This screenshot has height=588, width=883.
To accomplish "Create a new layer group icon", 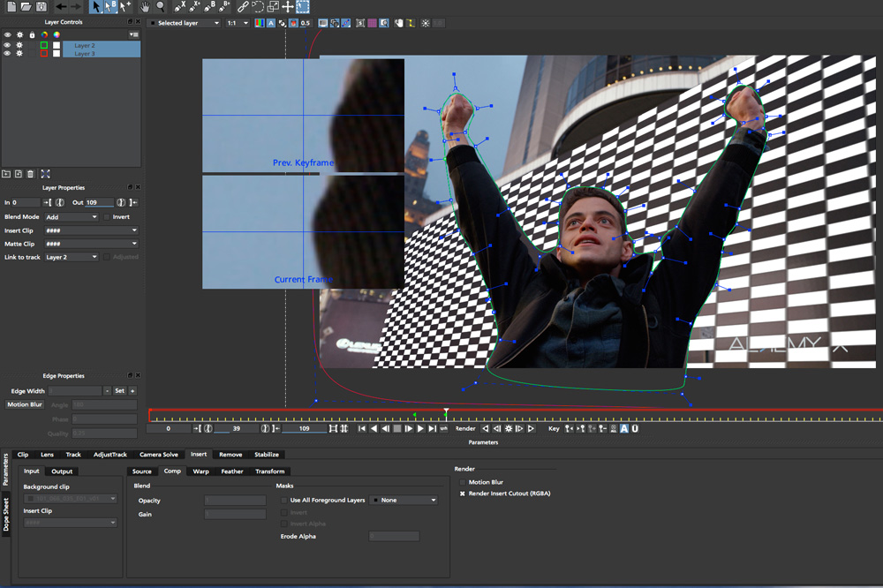I will [6, 174].
